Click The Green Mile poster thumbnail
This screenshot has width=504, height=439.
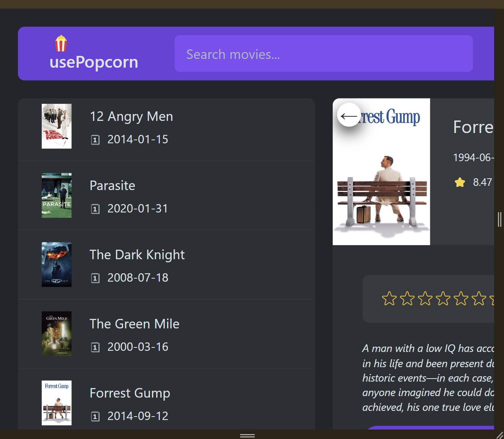click(x=57, y=334)
